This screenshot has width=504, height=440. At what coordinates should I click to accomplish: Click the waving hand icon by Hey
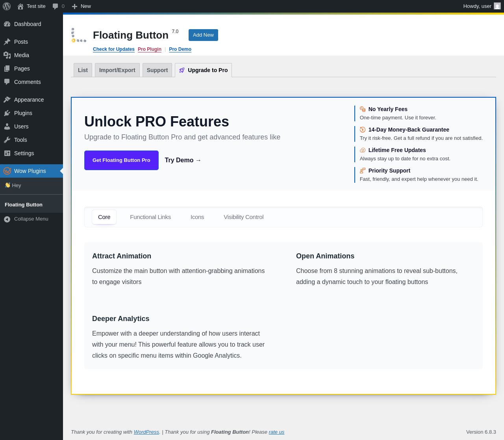coord(7,185)
